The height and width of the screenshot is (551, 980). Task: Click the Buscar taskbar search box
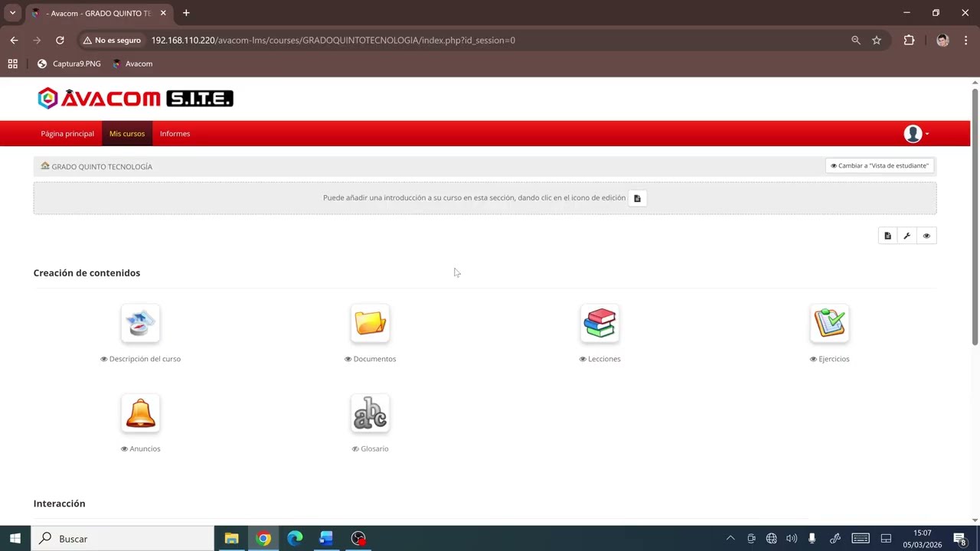(122, 539)
